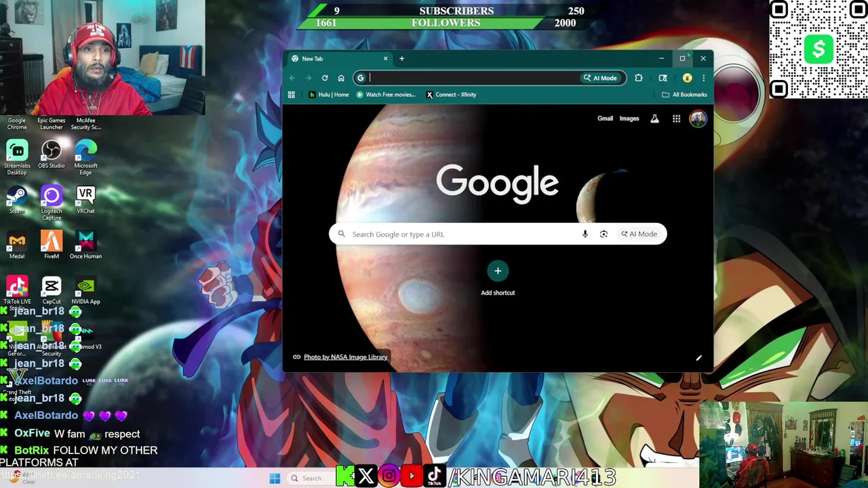
Task: Open Customize Chrome pencil icon
Action: pos(698,358)
